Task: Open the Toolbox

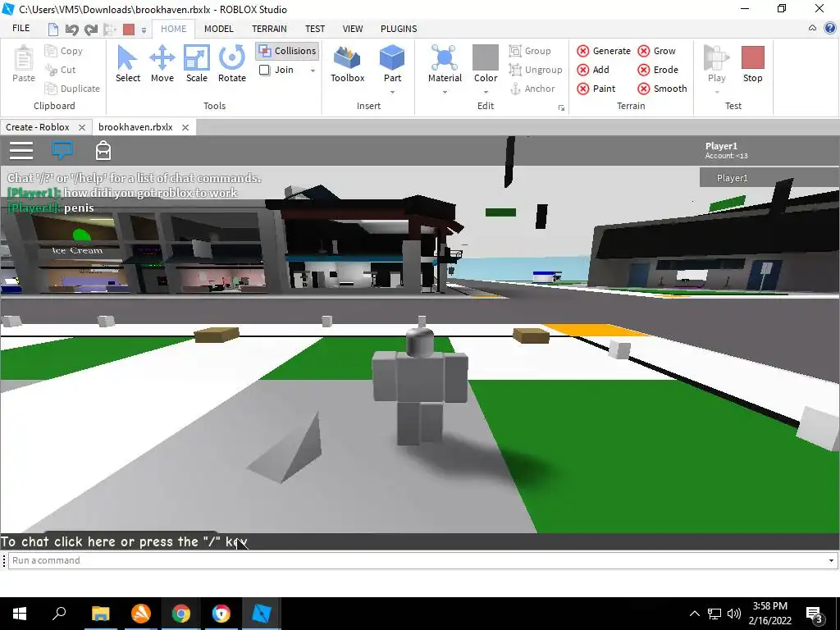Action: (x=347, y=64)
